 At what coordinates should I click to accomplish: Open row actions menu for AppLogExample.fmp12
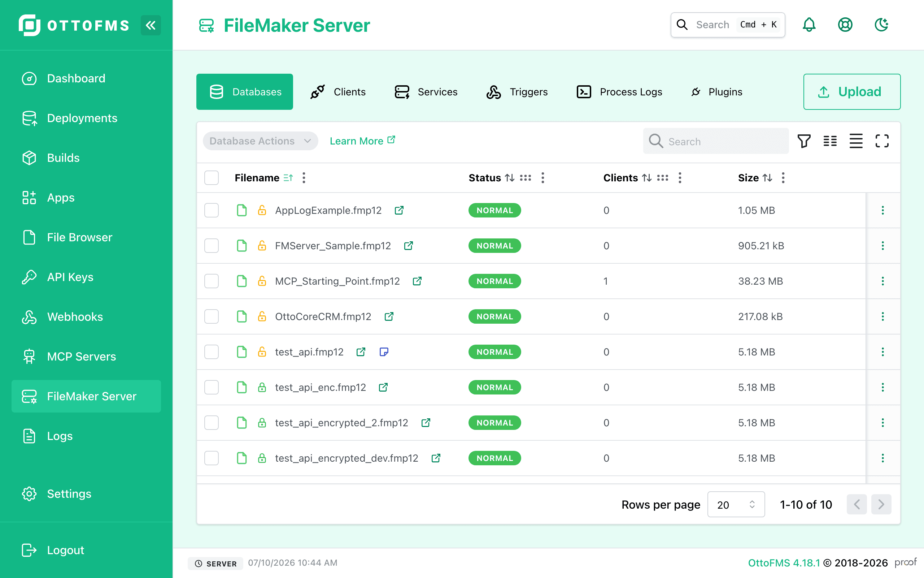(x=882, y=210)
